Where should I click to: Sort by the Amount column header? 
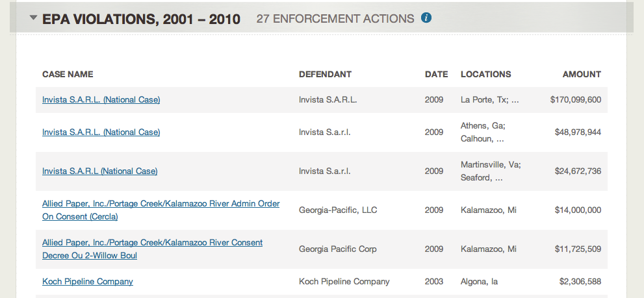(582, 74)
